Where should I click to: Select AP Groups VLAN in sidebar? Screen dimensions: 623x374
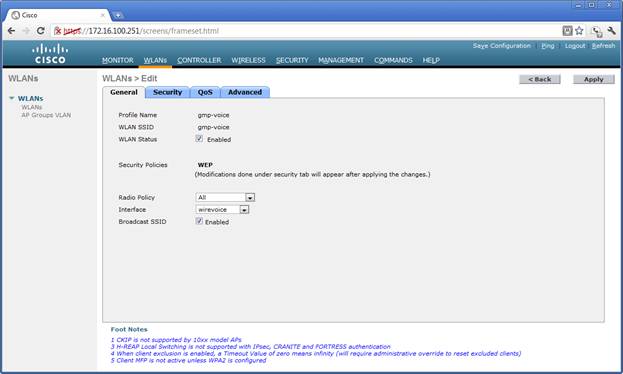pyautogui.click(x=46, y=115)
